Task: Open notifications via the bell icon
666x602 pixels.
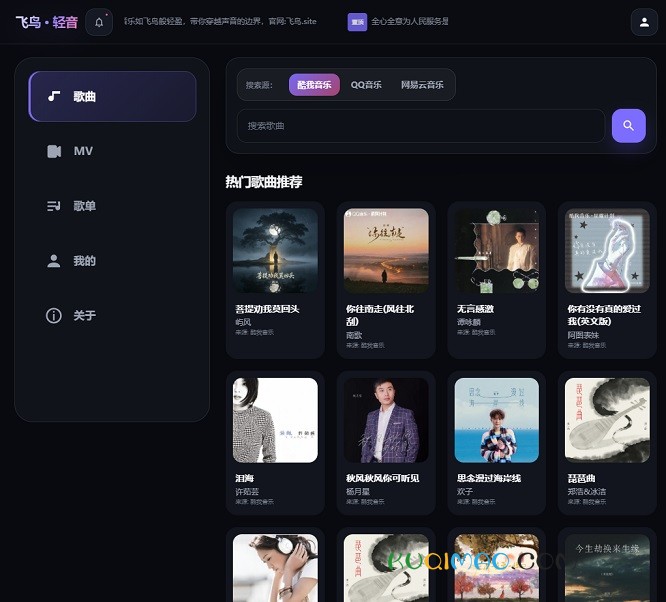Action: click(x=99, y=22)
